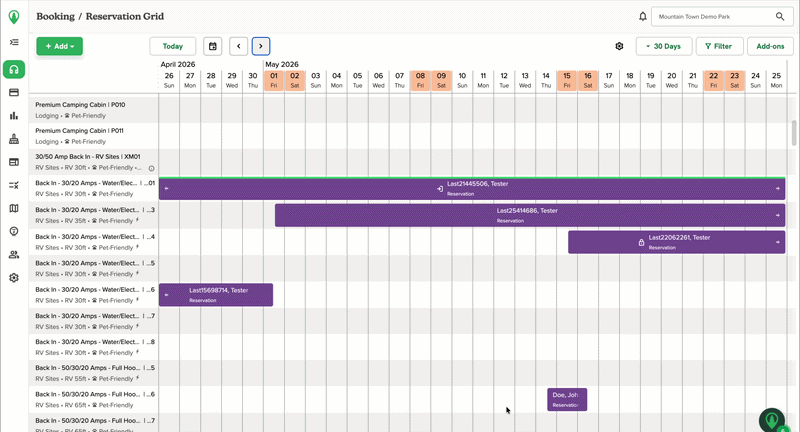Go to the next date range

pyautogui.click(x=261, y=46)
